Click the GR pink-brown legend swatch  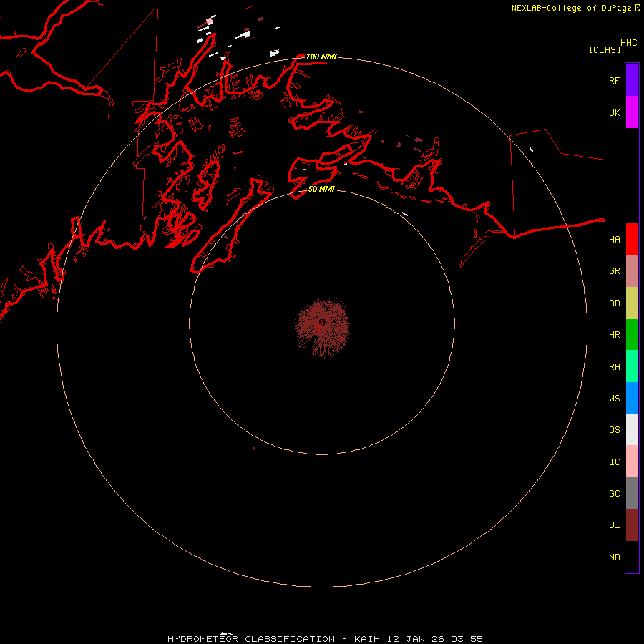632,271
